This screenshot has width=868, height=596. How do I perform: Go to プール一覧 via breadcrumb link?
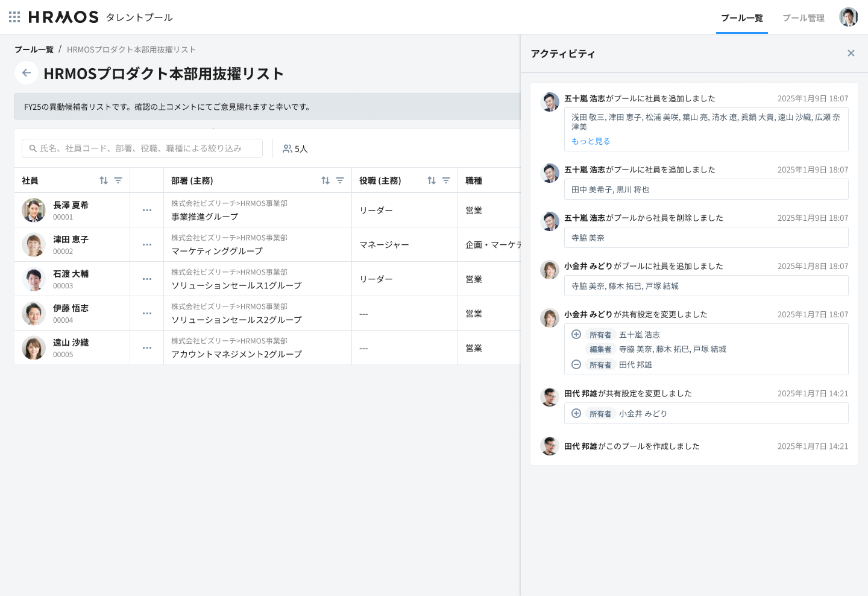click(x=34, y=49)
